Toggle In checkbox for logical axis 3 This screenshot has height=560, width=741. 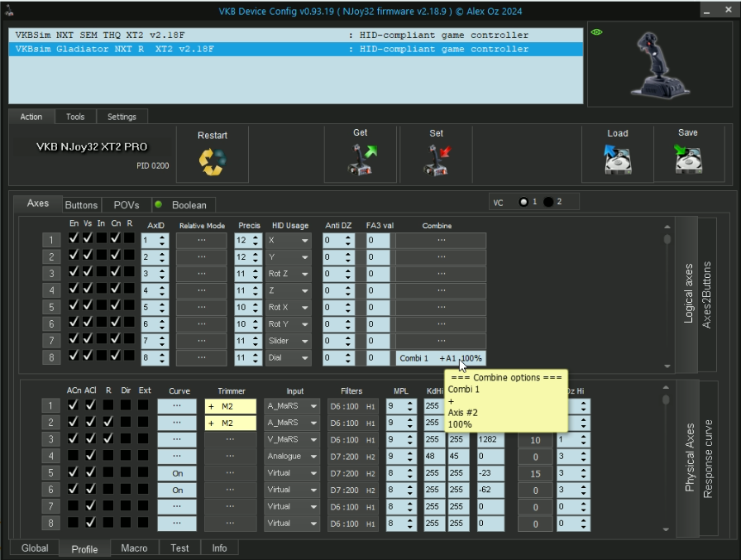point(101,272)
